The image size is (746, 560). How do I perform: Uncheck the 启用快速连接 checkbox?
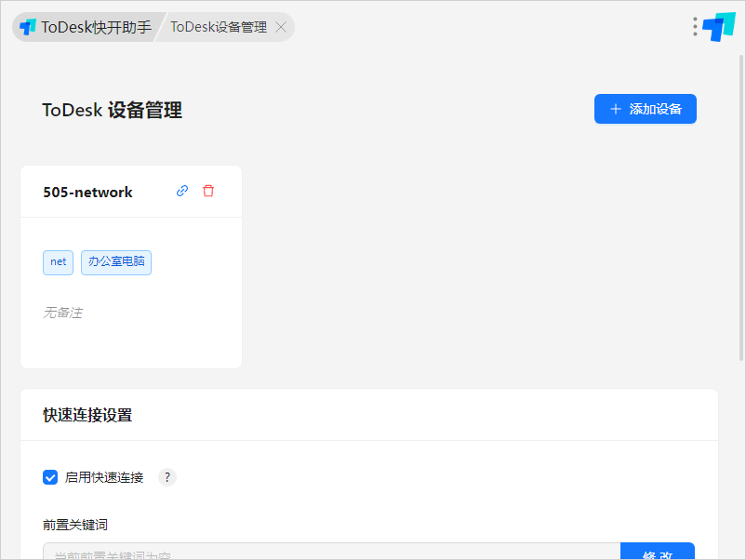click(x=50, y=477)
